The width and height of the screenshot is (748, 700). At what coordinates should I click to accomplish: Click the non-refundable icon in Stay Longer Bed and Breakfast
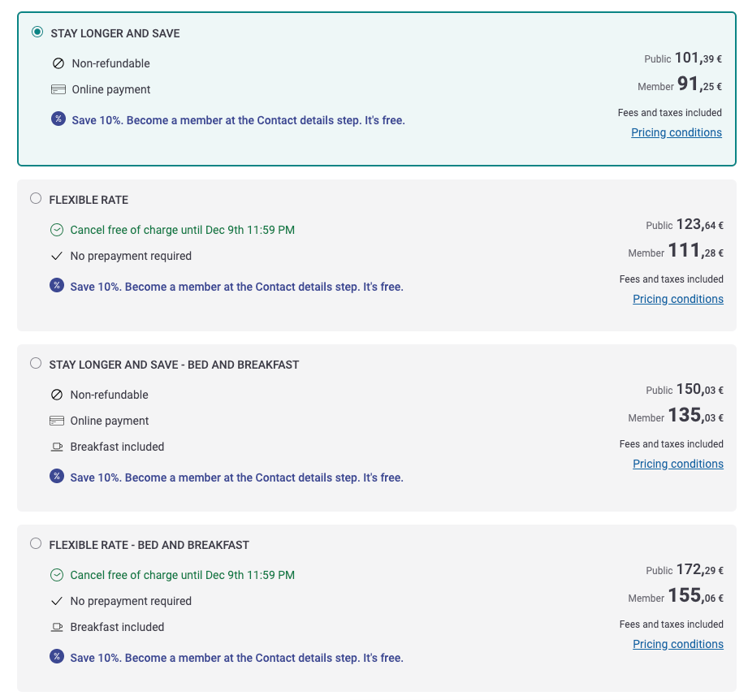pos(57,395)
